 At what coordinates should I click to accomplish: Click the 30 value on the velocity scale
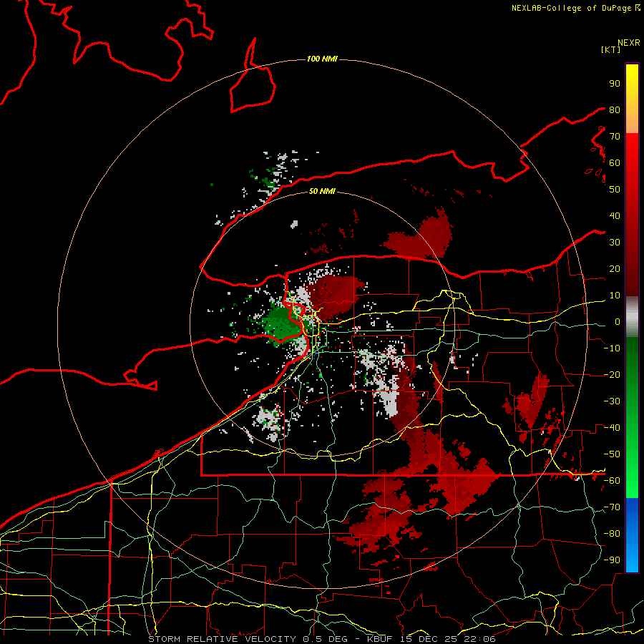(615, 243)
